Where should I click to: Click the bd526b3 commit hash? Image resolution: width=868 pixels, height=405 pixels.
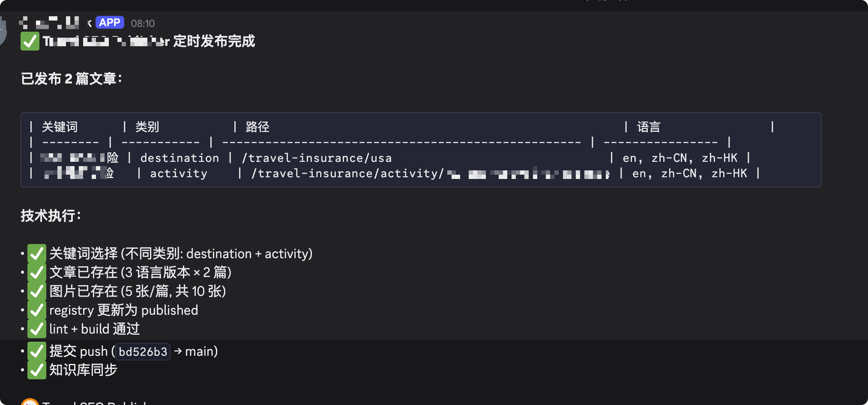143,351
